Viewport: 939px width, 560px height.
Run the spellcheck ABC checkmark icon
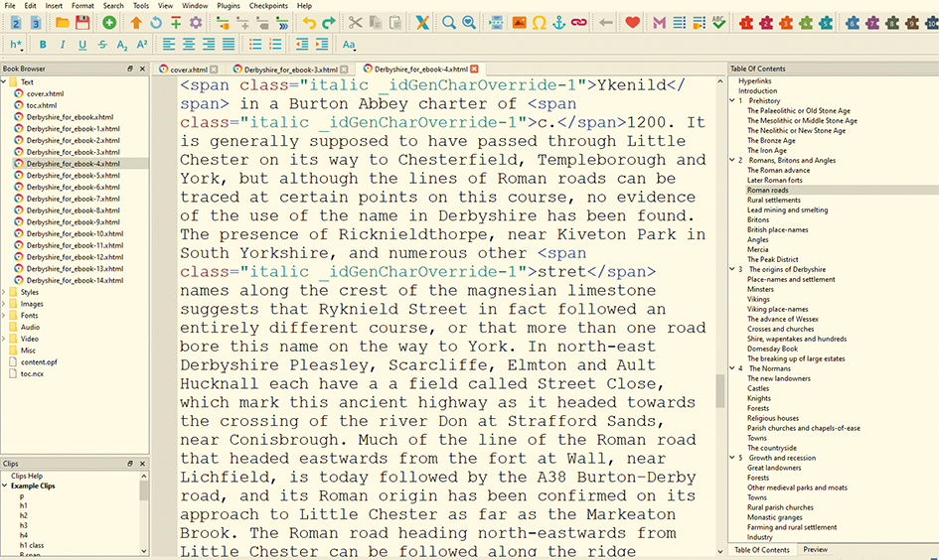coord(719,23)
